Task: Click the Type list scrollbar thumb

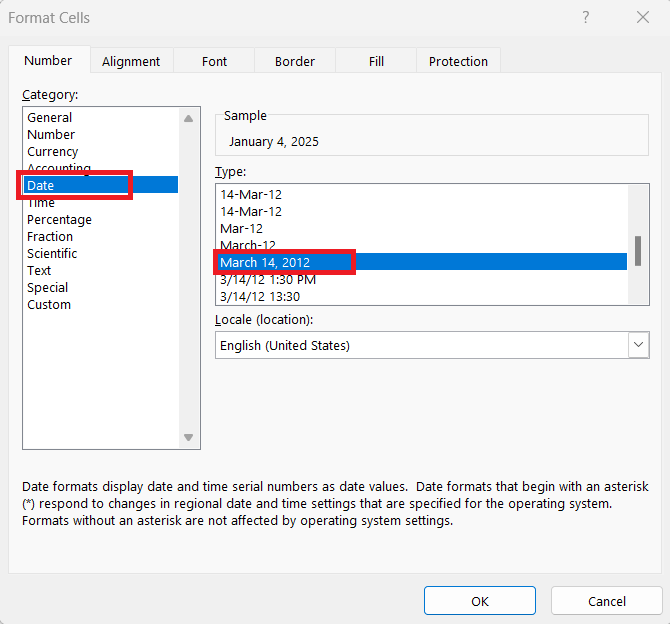Action: pos(638,251)
